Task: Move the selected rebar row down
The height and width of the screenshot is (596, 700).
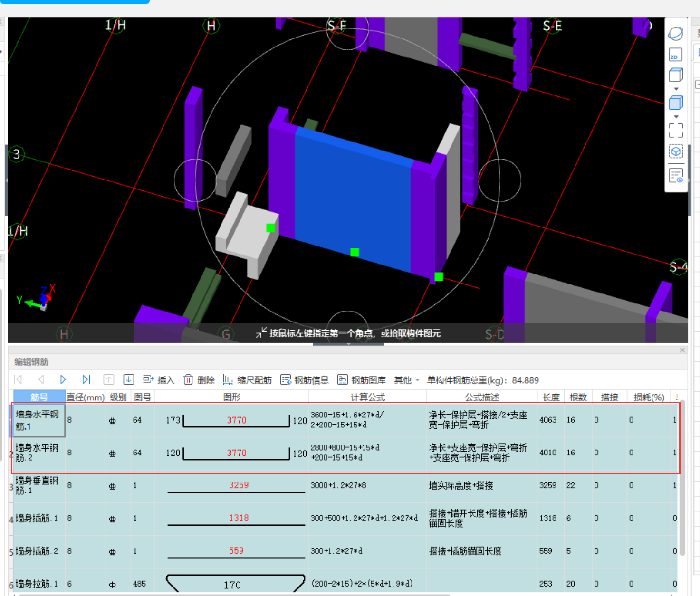Action: [128, 379]
